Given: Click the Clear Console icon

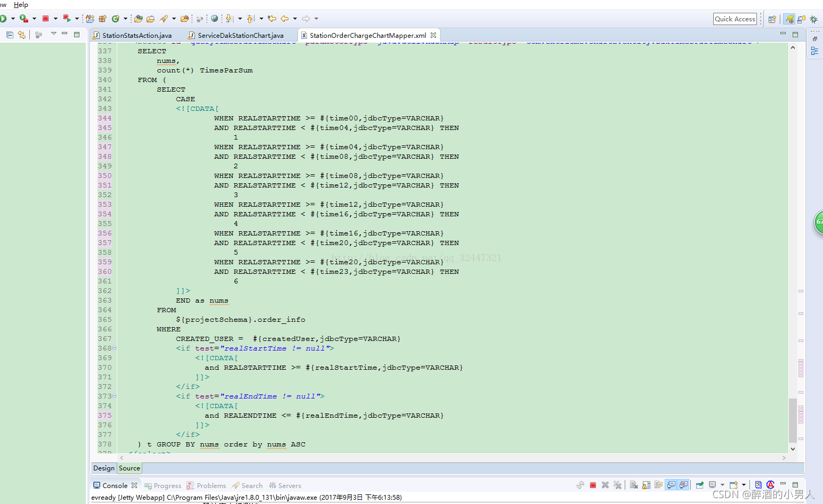Looking at the screenshot, I should [634, 485].
